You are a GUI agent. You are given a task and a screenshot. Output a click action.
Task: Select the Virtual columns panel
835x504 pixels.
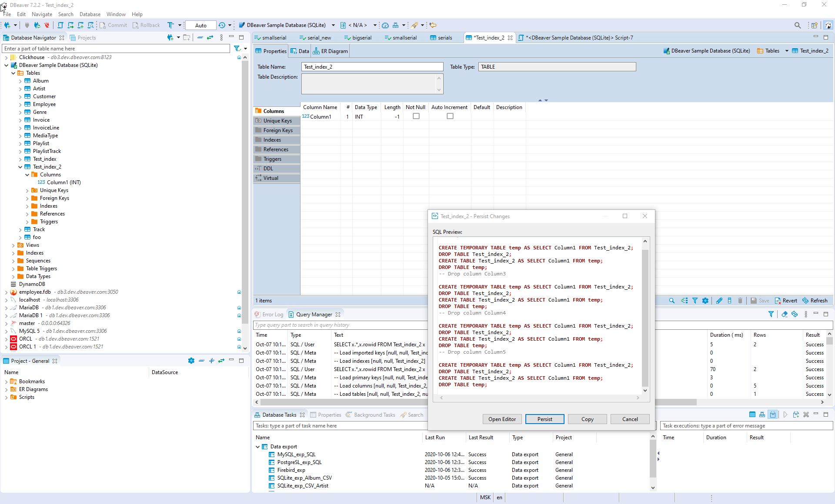[x=270, y=178]
